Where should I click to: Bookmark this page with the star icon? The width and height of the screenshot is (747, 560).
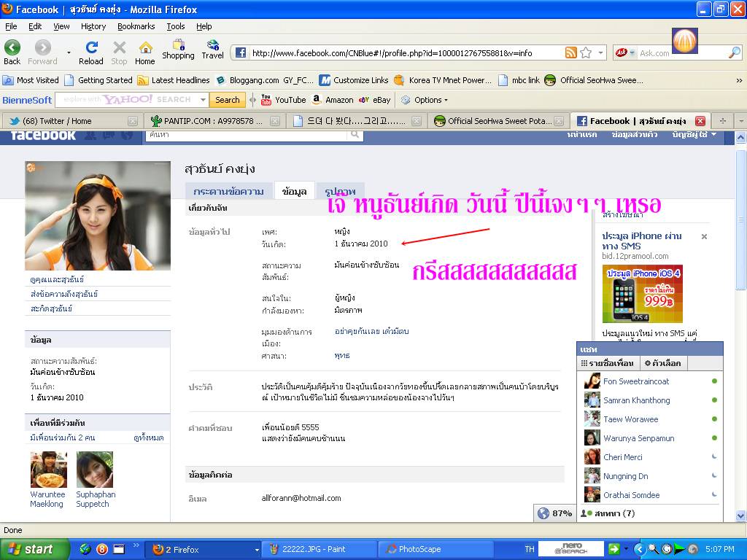point(586,52)
